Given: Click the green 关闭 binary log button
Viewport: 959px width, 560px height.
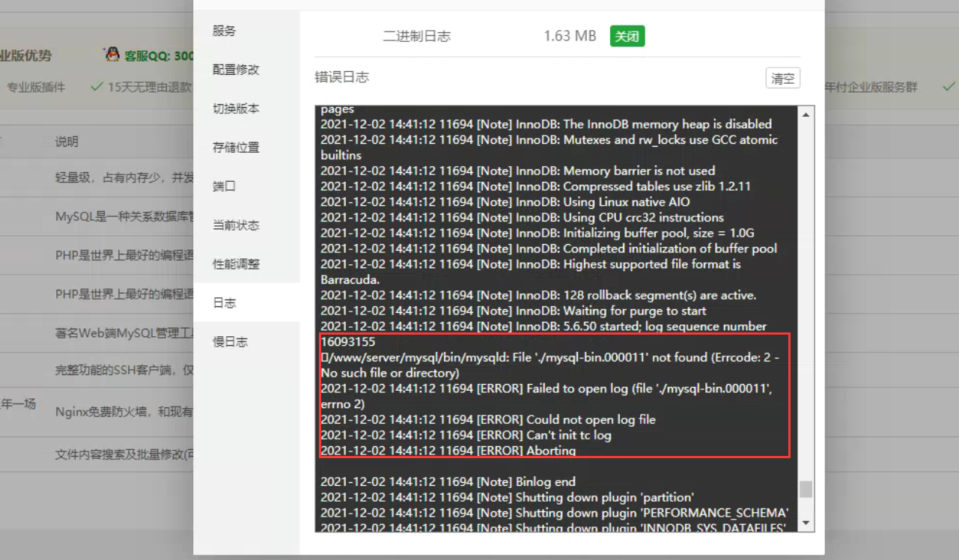Looking at the screenshot, I should pyautogui.click(x=627, y=36).
